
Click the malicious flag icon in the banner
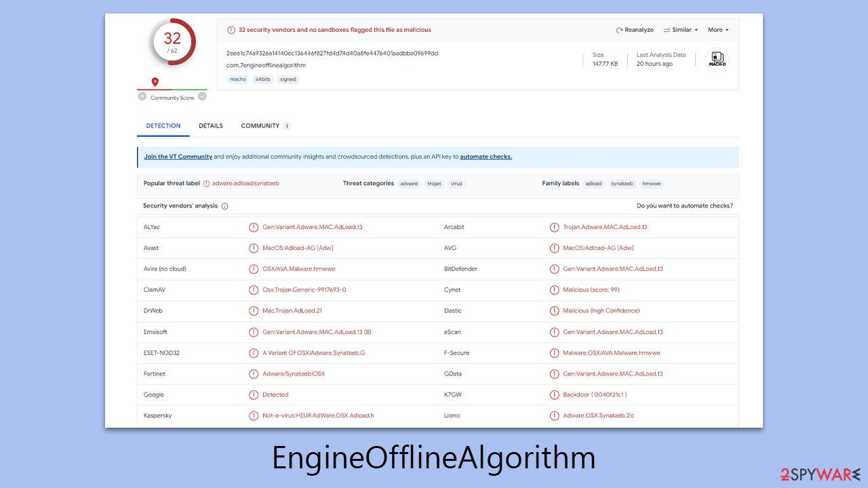pyautogui.click(x=231, y=29)
